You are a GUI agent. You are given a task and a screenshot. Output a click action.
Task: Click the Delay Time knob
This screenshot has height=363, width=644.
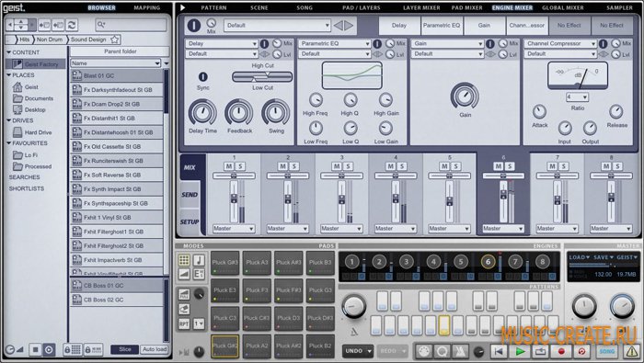[x=202, y=112]
